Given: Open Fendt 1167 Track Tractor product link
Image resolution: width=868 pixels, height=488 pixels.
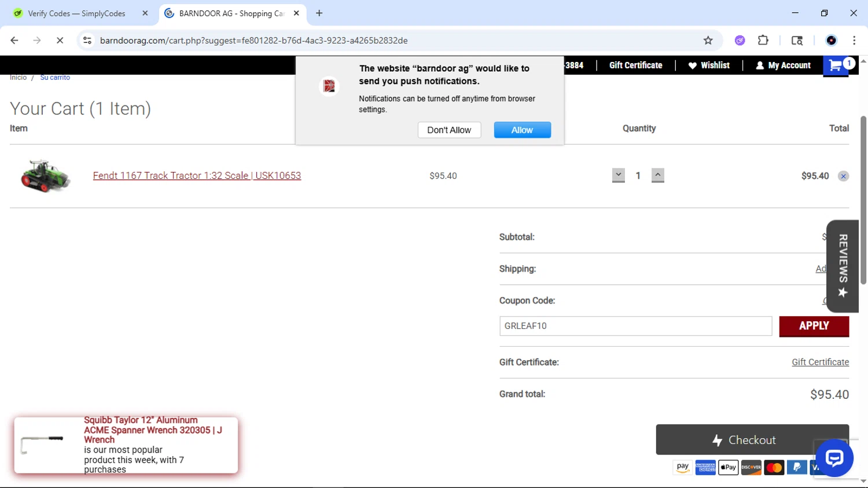Looking at the screenshot, I should click(x=197, y=176).
